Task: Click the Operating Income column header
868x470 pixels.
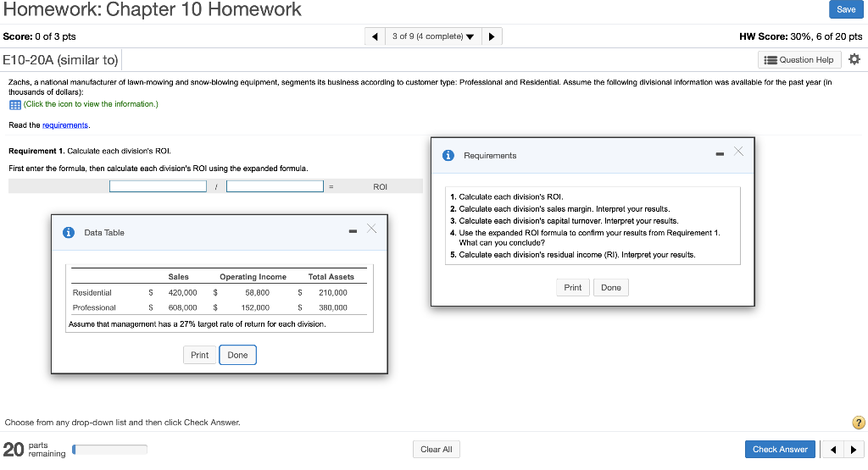Action: coord(253,277)
